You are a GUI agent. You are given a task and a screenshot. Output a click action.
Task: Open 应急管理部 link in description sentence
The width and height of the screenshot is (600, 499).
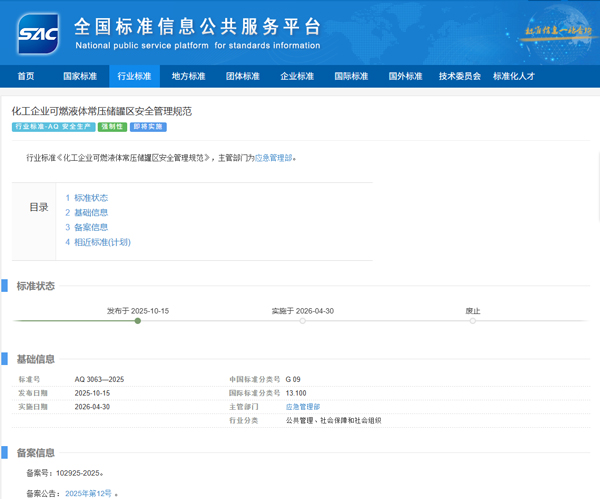(274, 158)
